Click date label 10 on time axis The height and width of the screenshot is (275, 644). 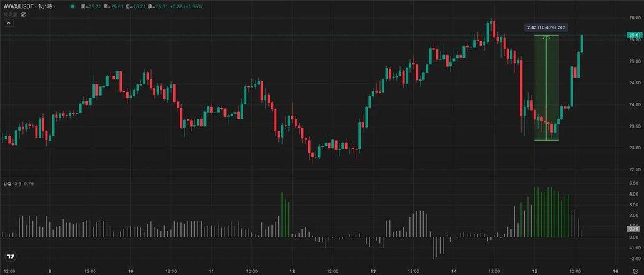[130, 271]
